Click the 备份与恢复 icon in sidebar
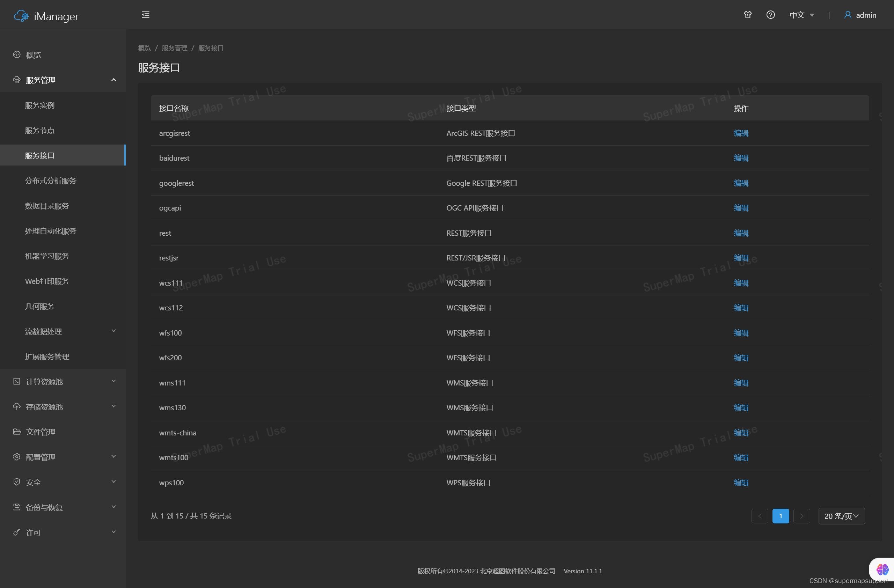Image resolution: width=894 pixels, height=588 pixels. [16, 507]
